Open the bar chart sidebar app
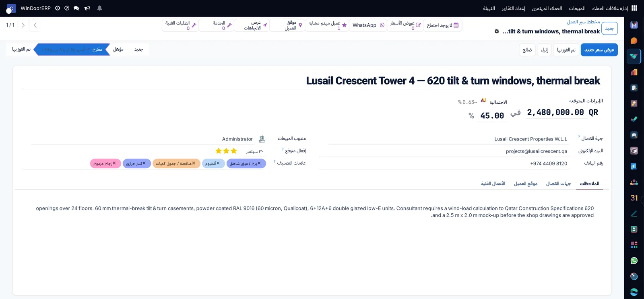Image resolution: width=644 pixels, height=299 pixels. (634, 72)
